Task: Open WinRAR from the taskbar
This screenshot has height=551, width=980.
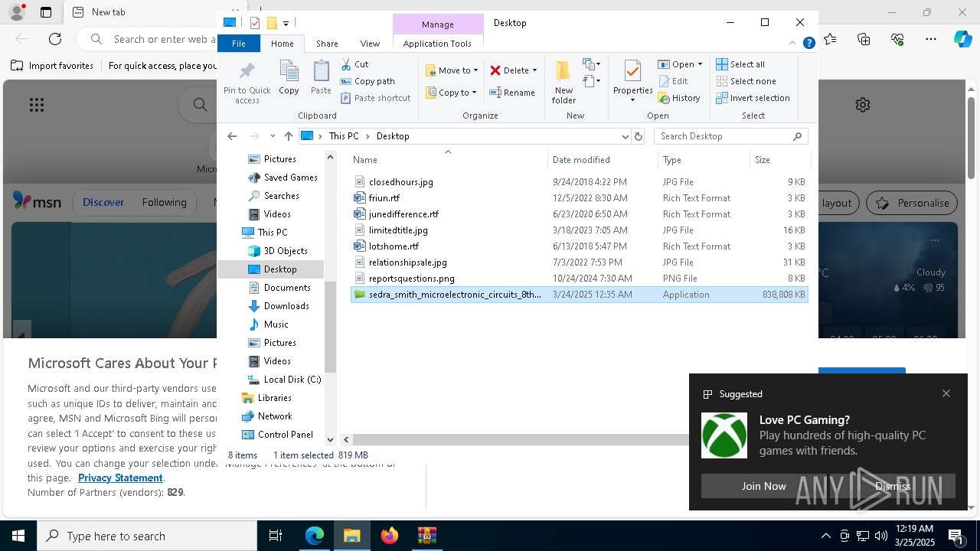Action: [427, 536]
